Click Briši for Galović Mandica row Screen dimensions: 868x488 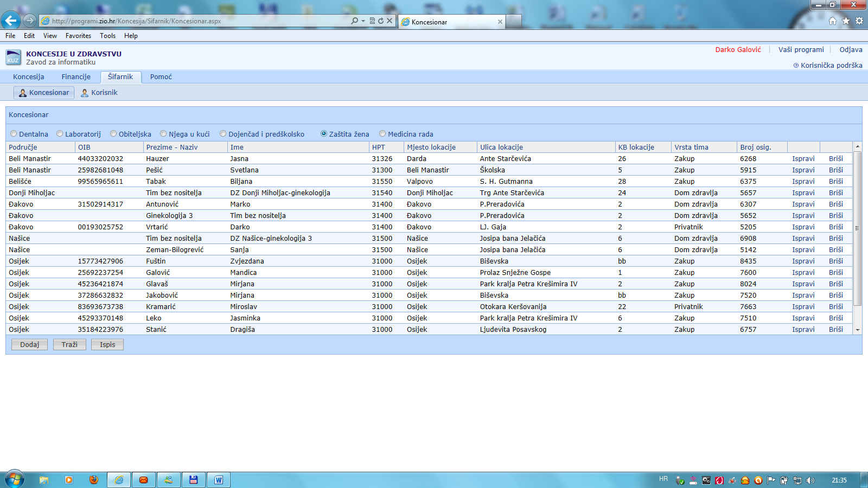click(836, 273)
